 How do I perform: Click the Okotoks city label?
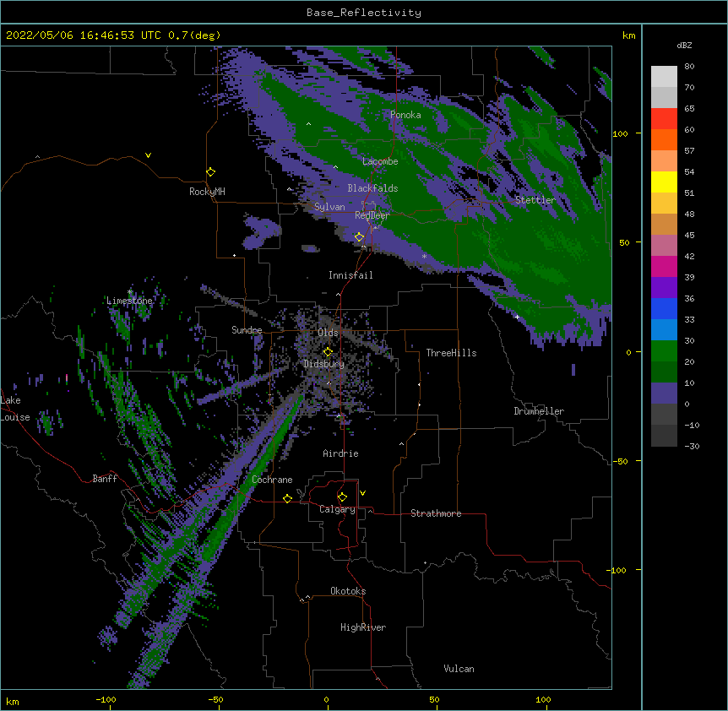coord(348,591)
